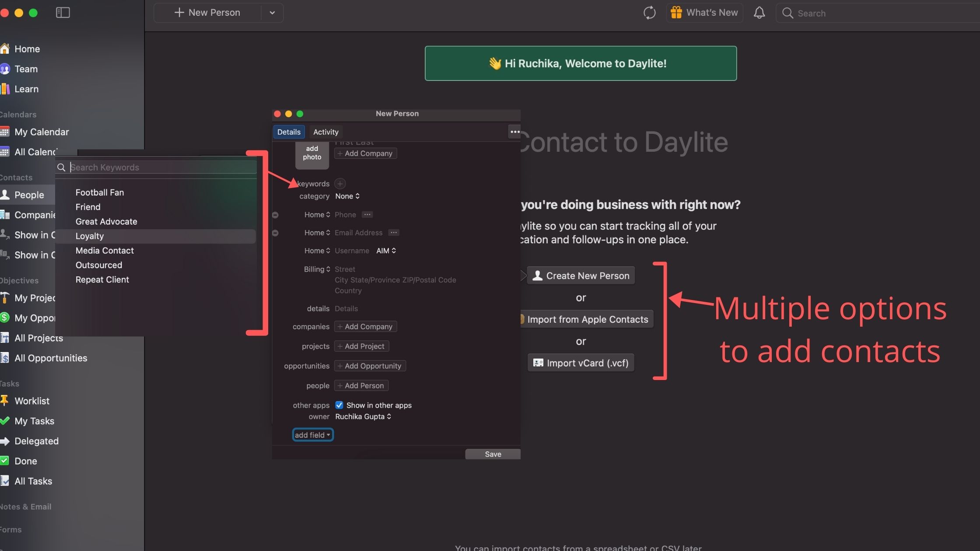Viewport: 980px width, 551px height.
Task: Change the phone Home label dropdown
Action: coord(317,215)
